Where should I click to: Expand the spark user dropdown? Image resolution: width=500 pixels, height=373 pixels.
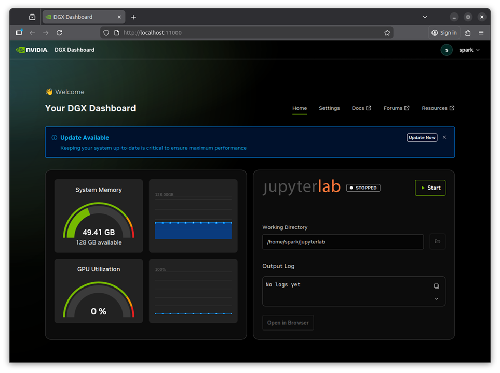[x=470, y=50]
